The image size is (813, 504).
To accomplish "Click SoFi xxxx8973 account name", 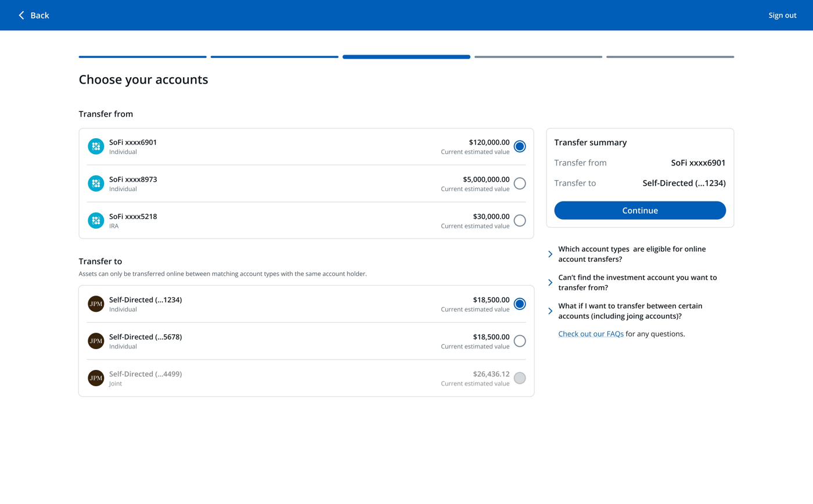I will click(x=133, y=179).
